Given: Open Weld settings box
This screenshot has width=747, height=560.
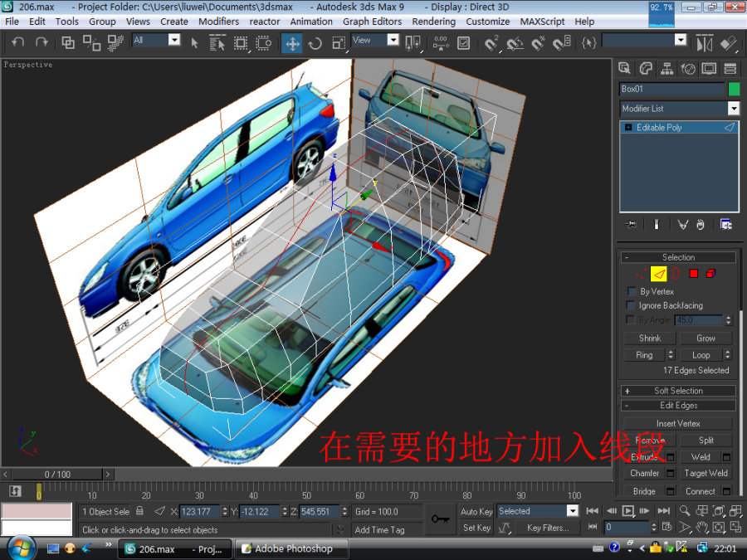Looking at the screenshot, I should tap(726, 457).
